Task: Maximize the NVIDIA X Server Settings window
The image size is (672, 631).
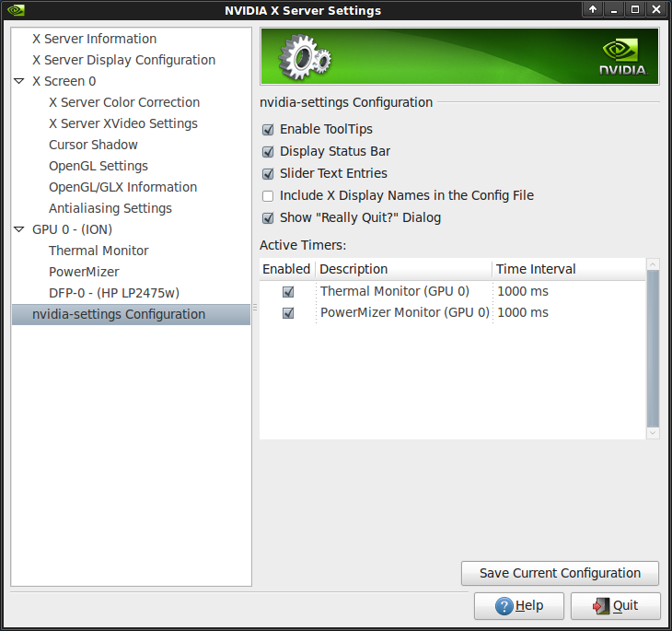Action: [635, 9]
